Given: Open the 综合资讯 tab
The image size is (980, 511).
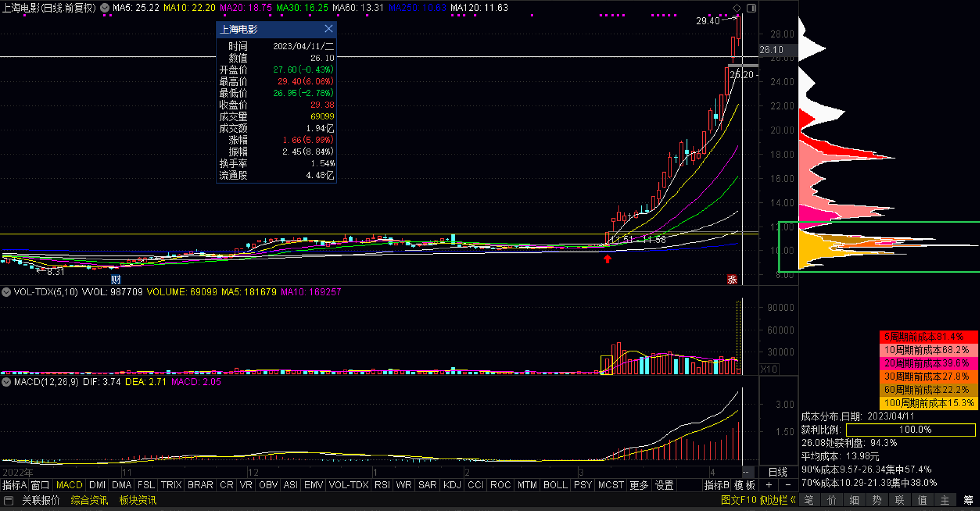Looking at the screenshot, I should (x=89, y=500).
